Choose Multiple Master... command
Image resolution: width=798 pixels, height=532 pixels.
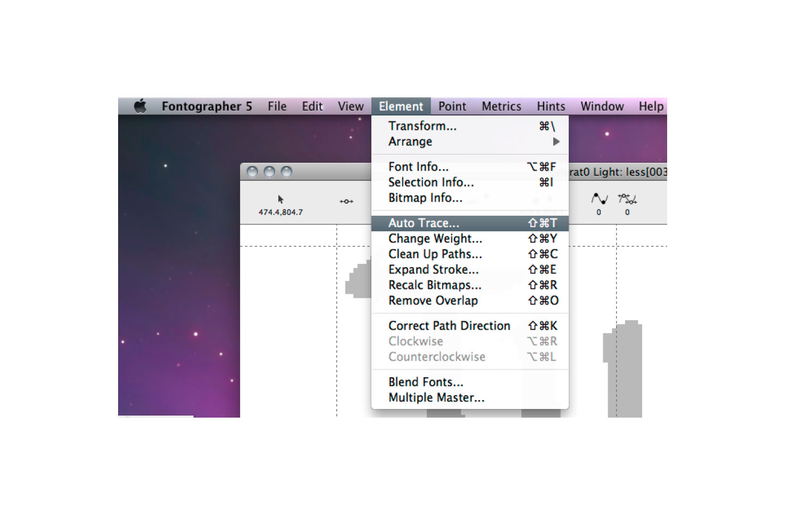pyautogui.click(x=470, y=397)
